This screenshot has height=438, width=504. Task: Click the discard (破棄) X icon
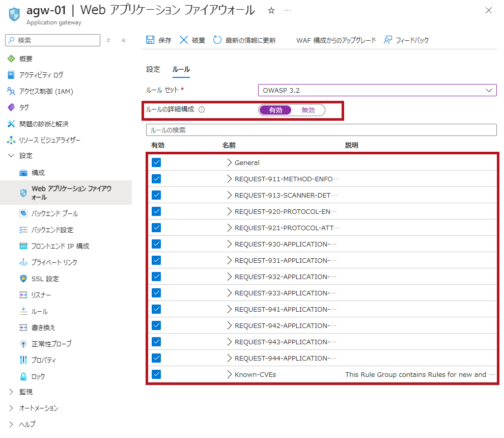[184, 40]
